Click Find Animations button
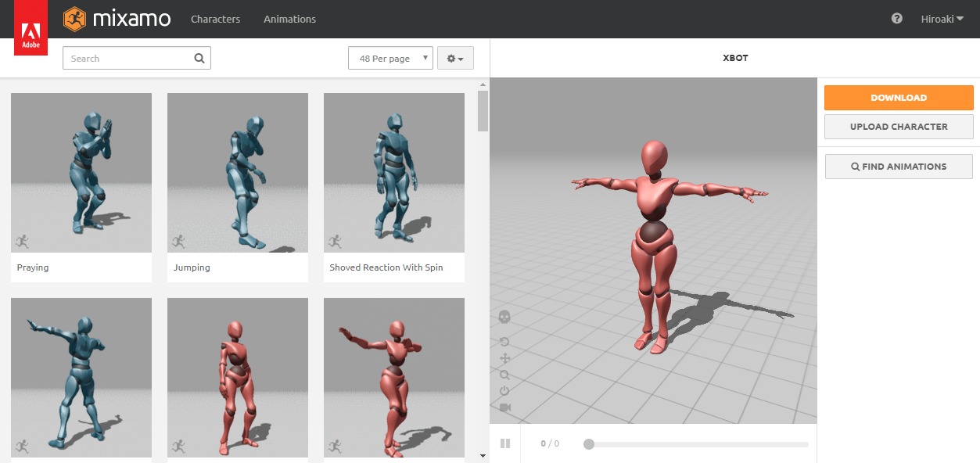980x463 pixels. click(x=899, y=167)
